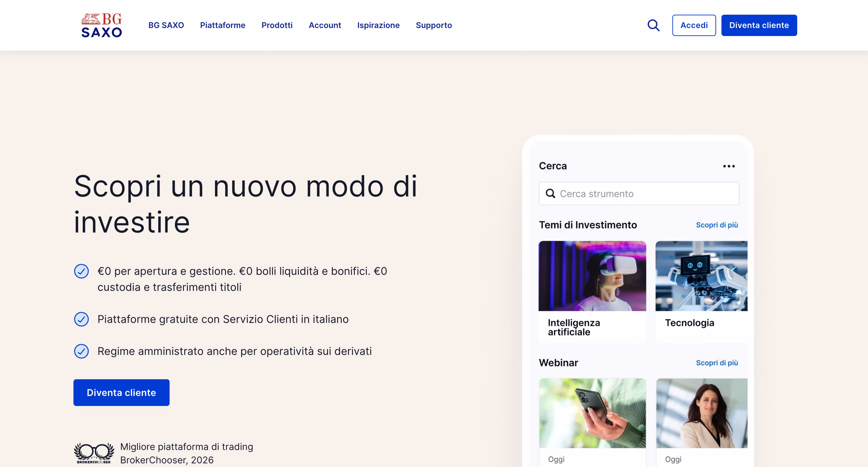Screen dimensions: 868x467
Task: Click the Accedi button
Action: [694, 25]
